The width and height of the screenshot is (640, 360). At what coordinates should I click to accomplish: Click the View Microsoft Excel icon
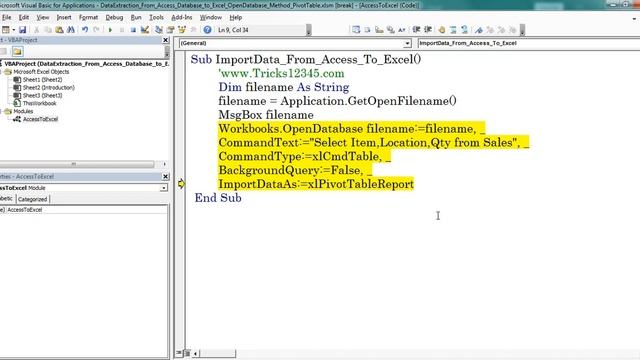[x=5, y=30]
